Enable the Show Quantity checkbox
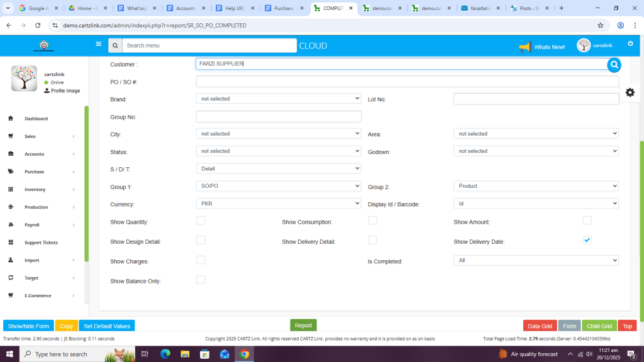The width and height of the screenshot is (644, 362). point(201,221)
